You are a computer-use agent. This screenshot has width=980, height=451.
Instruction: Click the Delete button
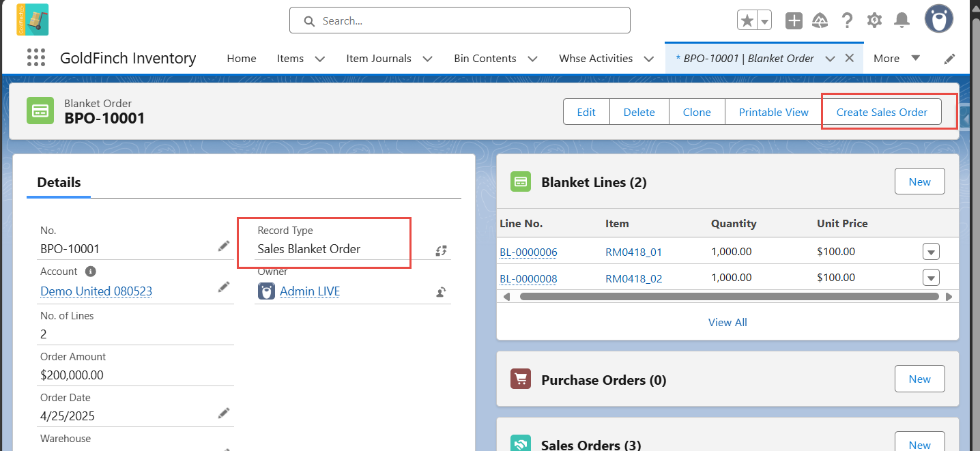click(639, 112)
